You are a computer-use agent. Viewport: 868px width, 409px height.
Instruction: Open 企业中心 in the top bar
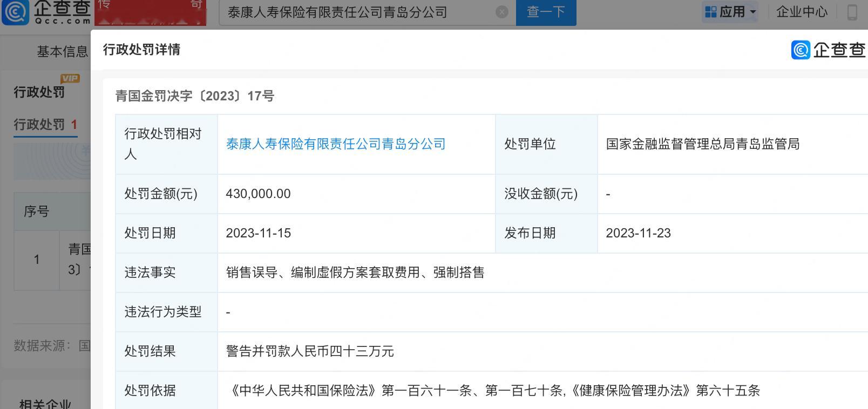pos(802,12)
